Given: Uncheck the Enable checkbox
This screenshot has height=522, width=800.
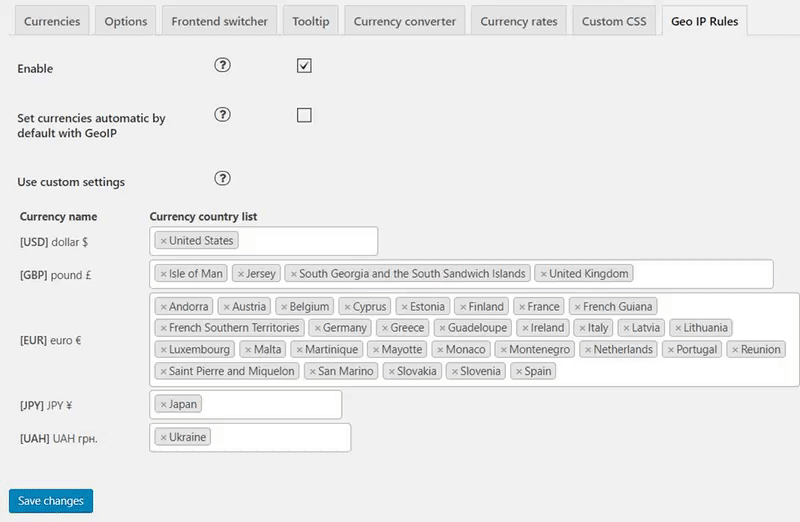Looking at the screenshot, I should 304,66.
